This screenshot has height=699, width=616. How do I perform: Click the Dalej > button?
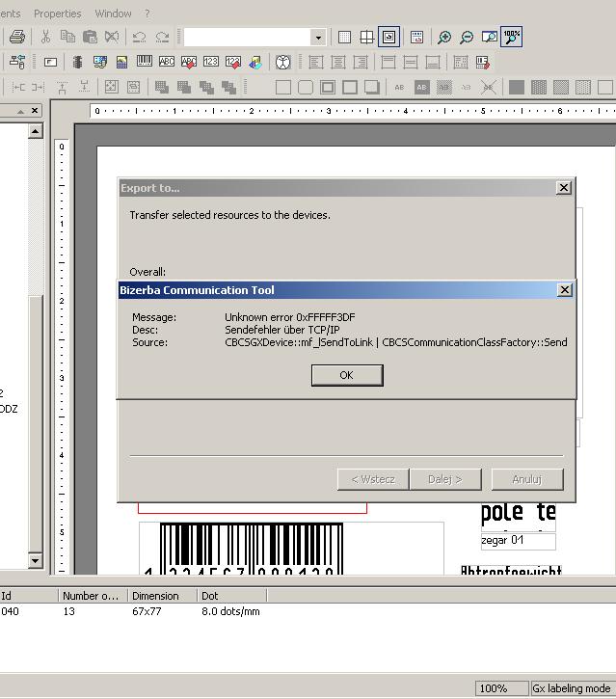pos(445,480)
